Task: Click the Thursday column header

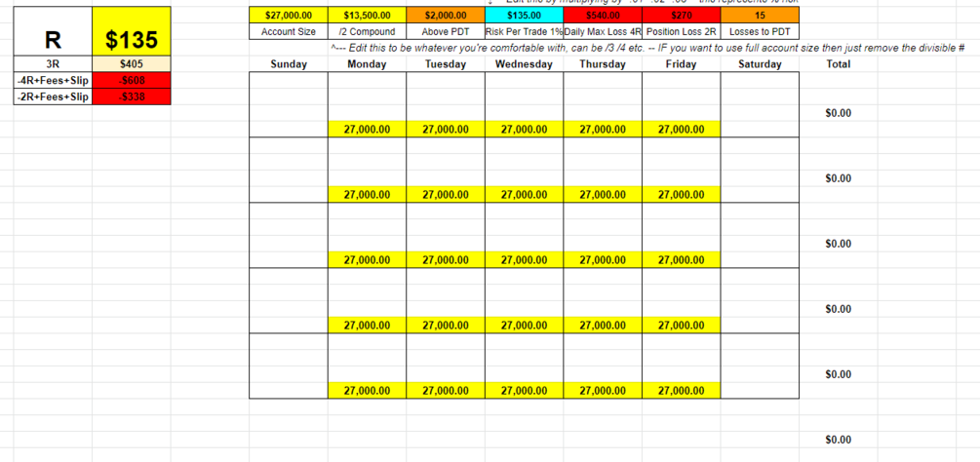Action: [603, 64]
